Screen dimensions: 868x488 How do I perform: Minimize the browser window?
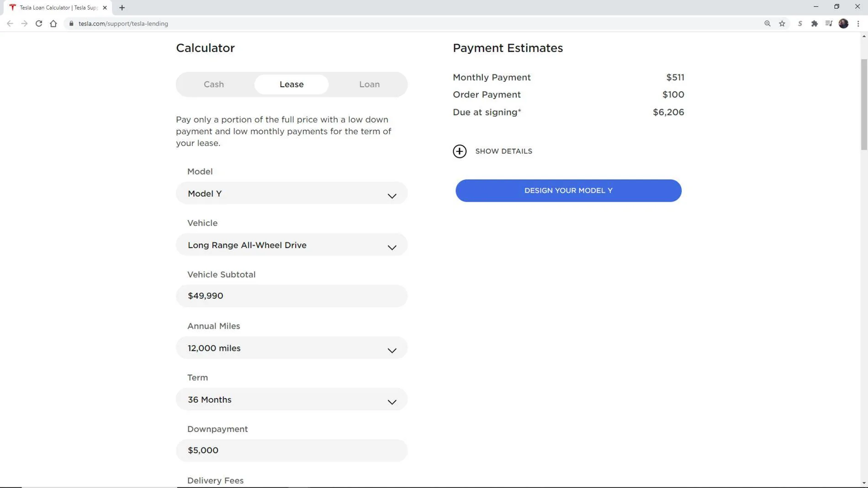(816, 7)
